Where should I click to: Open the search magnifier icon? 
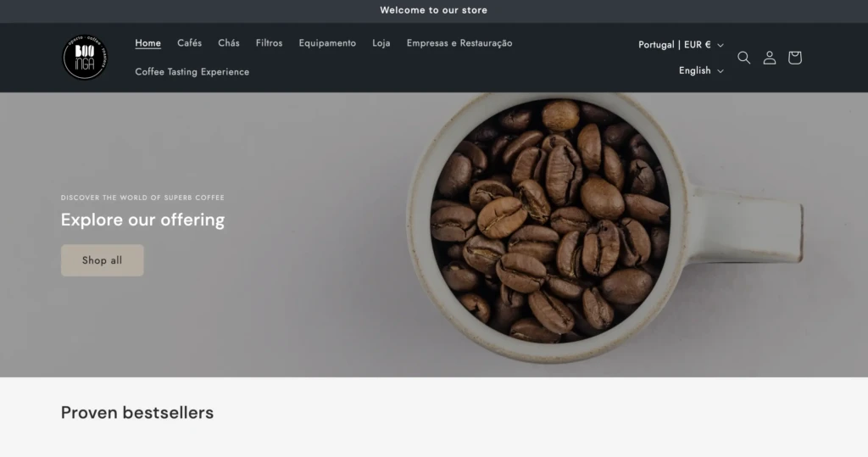point(743,58)
